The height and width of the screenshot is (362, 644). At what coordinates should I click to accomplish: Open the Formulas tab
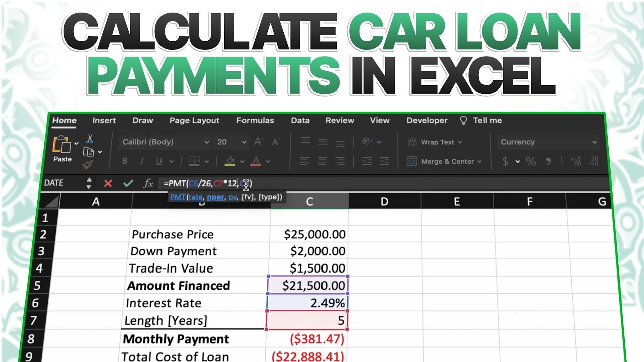pyautogui.click(x=255, y=120)
